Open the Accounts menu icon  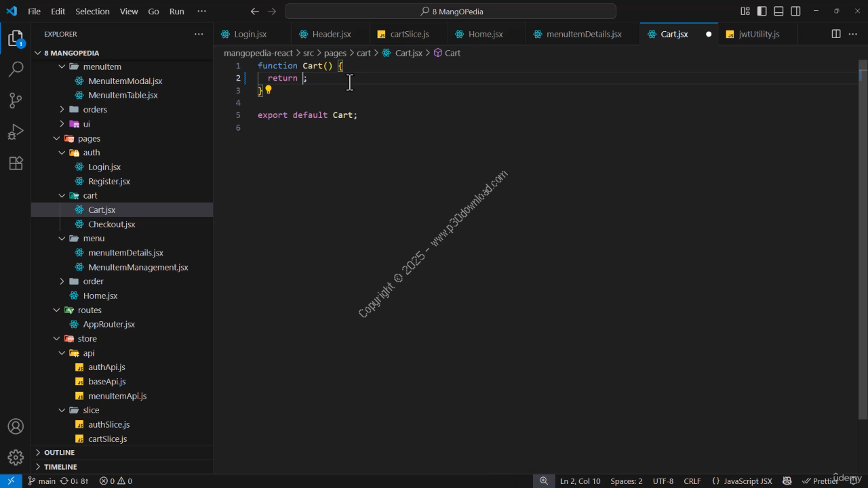16,427
